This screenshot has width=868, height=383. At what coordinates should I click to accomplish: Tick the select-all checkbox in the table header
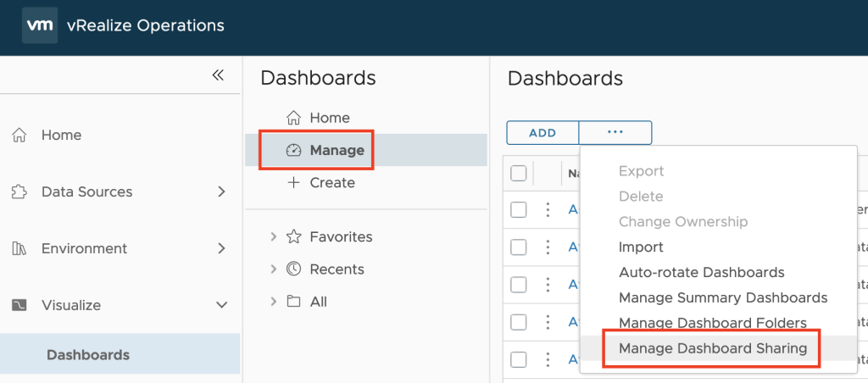pyautogui.click(x=518, y=173)
